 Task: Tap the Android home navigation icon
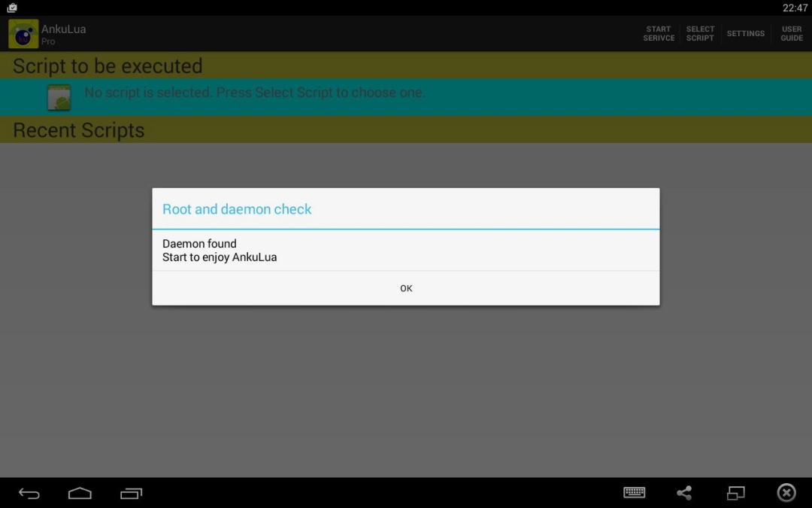[80, 493]
